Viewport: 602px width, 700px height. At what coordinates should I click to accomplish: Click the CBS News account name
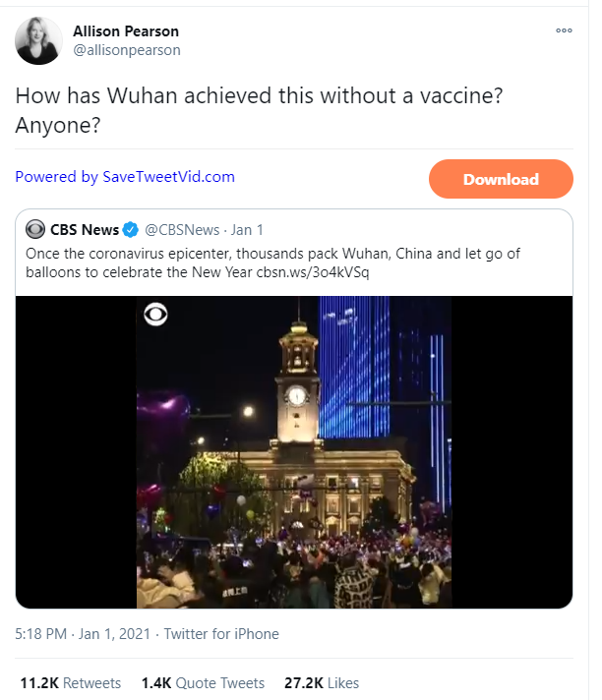pyautogui.click(x=85, y=230)
